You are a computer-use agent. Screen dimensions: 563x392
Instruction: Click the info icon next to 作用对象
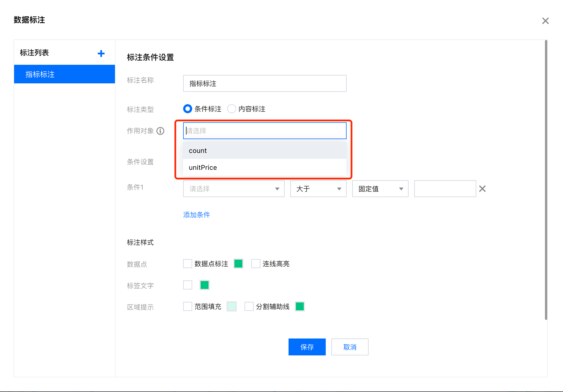click(x=160, y=131)
